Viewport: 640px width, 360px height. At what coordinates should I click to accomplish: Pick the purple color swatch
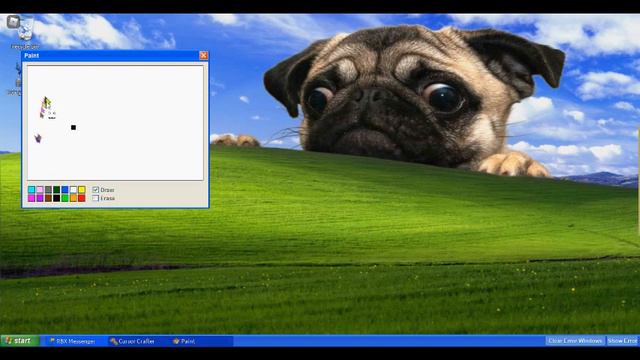pyautogui.click(x=40, y=198)
